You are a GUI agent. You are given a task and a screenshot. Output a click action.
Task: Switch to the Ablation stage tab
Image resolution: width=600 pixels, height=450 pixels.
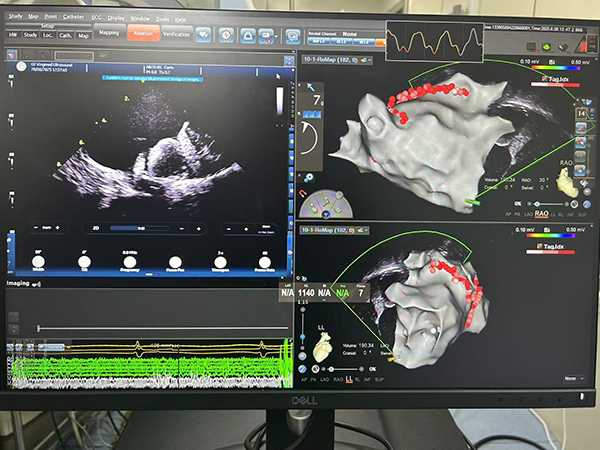tap(141, 33)
